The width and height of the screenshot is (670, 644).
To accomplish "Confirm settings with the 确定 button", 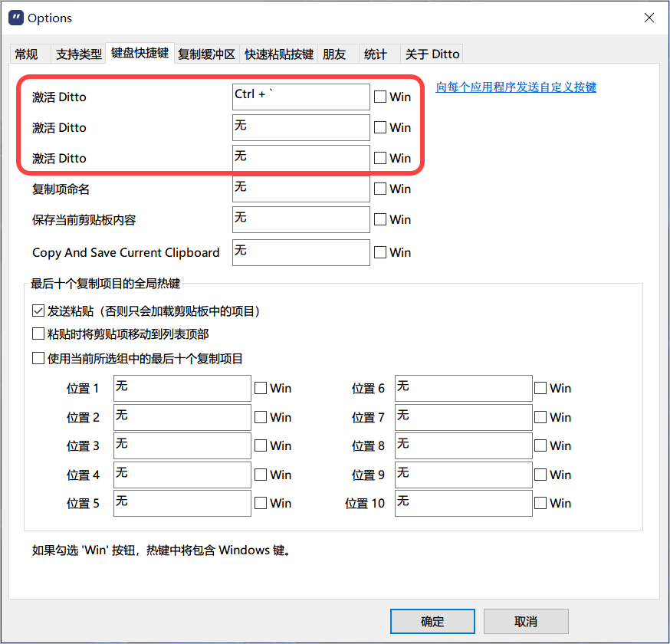I will click(x=432, y=621).
